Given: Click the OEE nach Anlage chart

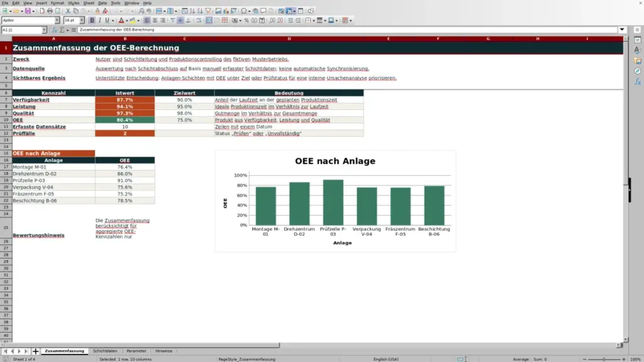Looking at the screenshot, I should 335,201.
